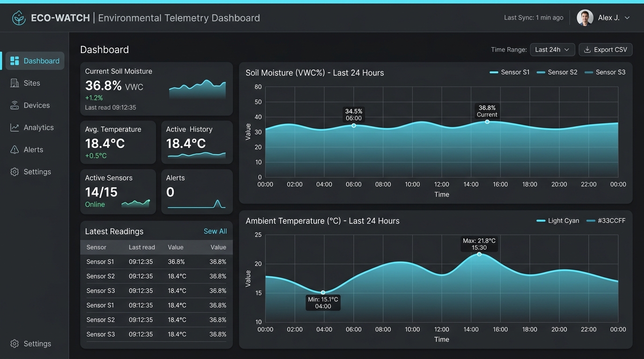Select the first Sensor S3 row
644x359 pixels.
(x=156, y=291)
